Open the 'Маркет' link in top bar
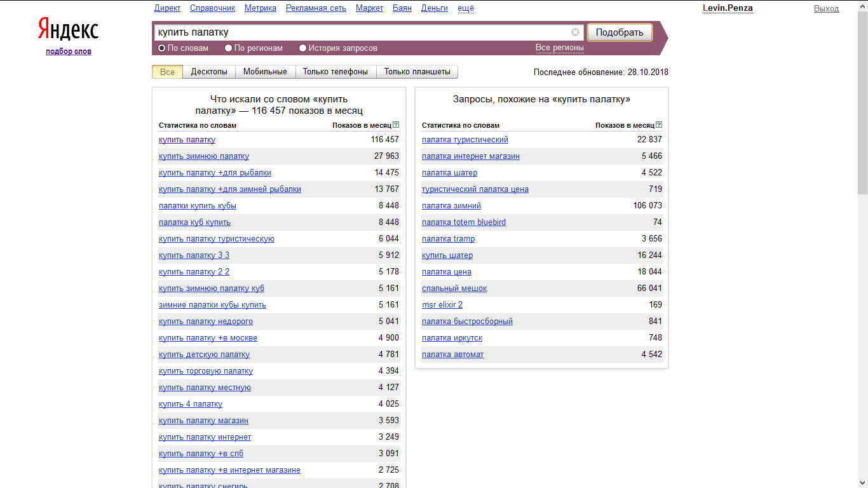 coord(370,8)
